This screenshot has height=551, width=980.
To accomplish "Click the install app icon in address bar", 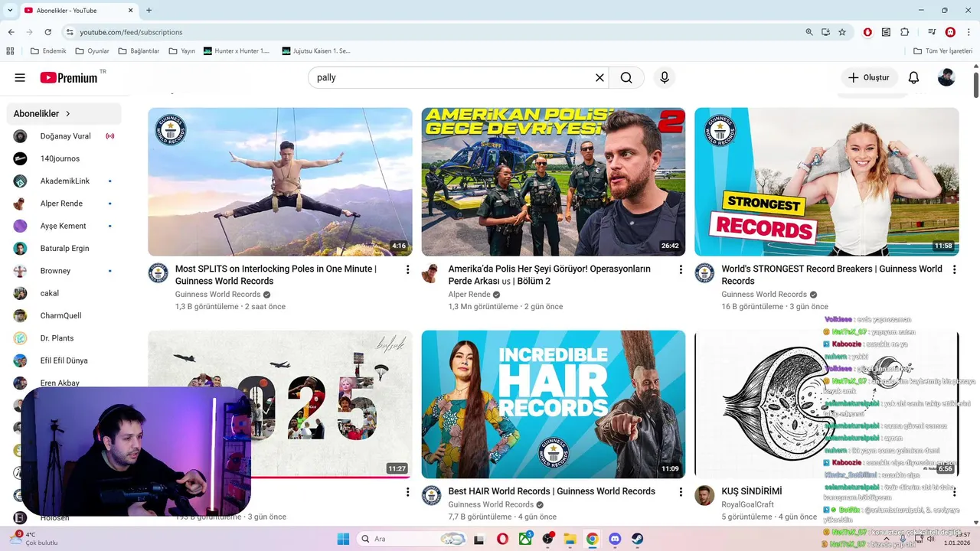I will click(825, 32).
